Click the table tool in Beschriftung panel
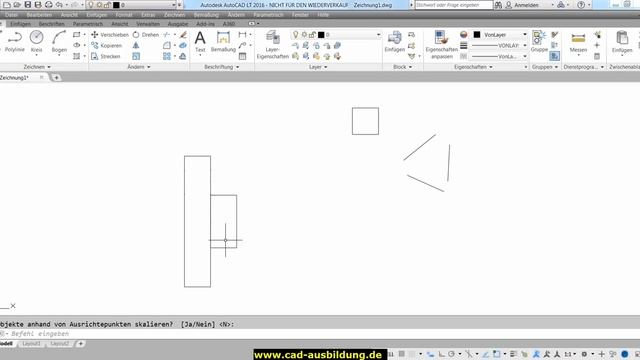 point(242,56)
